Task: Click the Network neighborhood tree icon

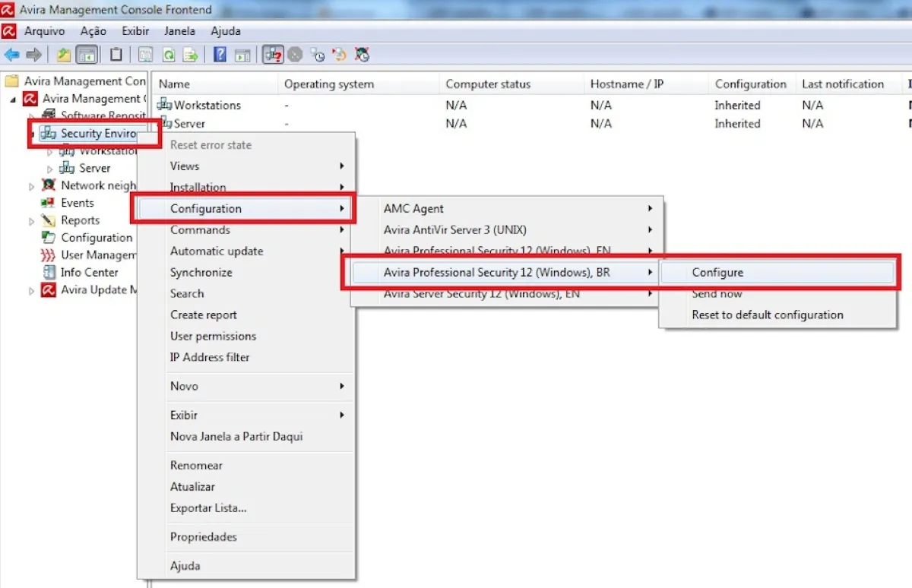Action: tap(49, 185)
